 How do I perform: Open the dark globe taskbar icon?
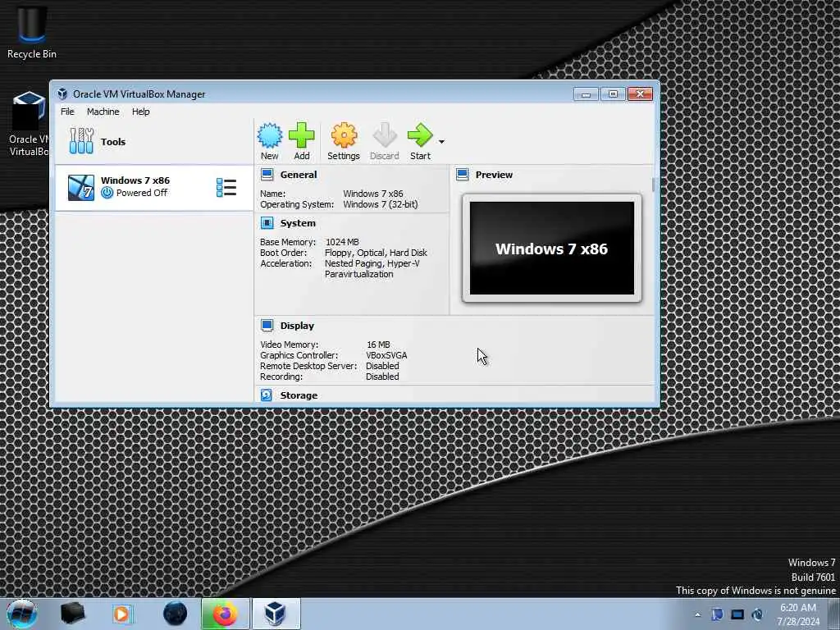(176, 614)
